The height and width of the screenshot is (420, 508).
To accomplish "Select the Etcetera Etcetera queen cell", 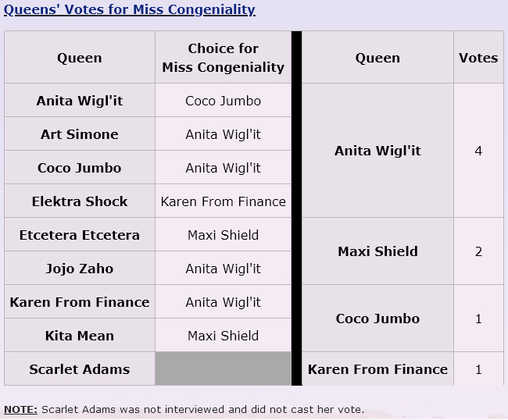I will coord(80,235).
